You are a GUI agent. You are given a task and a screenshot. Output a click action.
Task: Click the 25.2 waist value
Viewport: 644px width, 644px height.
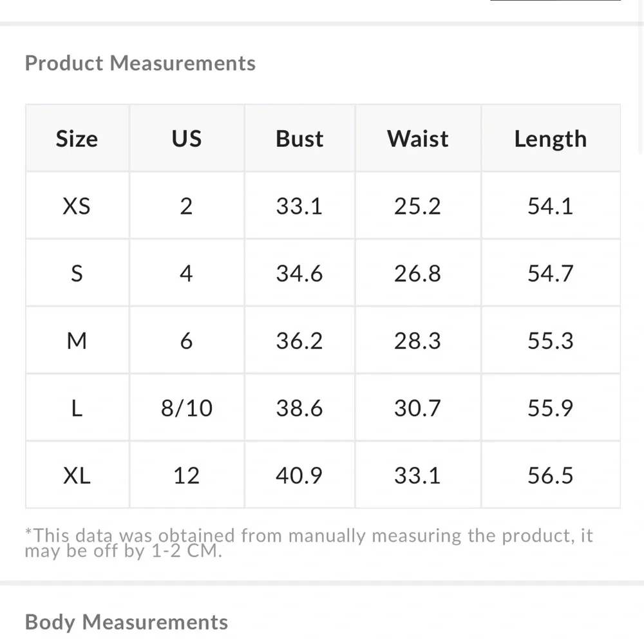click(x=417, y=206)
